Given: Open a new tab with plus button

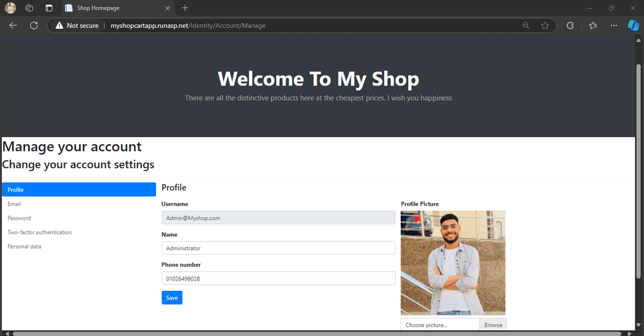Looking at the screenshot, I should pos(185,8).
